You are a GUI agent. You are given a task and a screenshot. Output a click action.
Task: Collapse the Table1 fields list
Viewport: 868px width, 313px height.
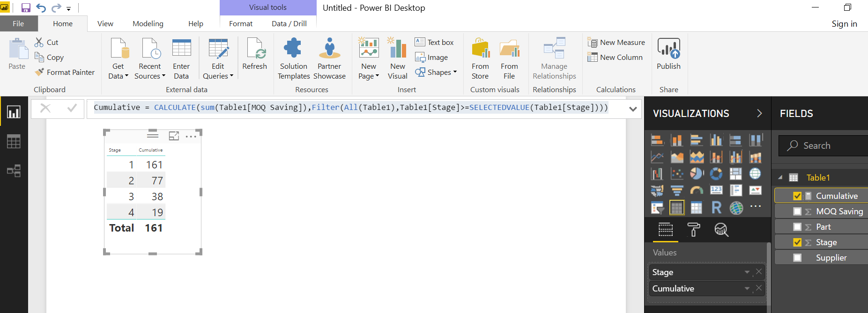click(x=780, y=178)
